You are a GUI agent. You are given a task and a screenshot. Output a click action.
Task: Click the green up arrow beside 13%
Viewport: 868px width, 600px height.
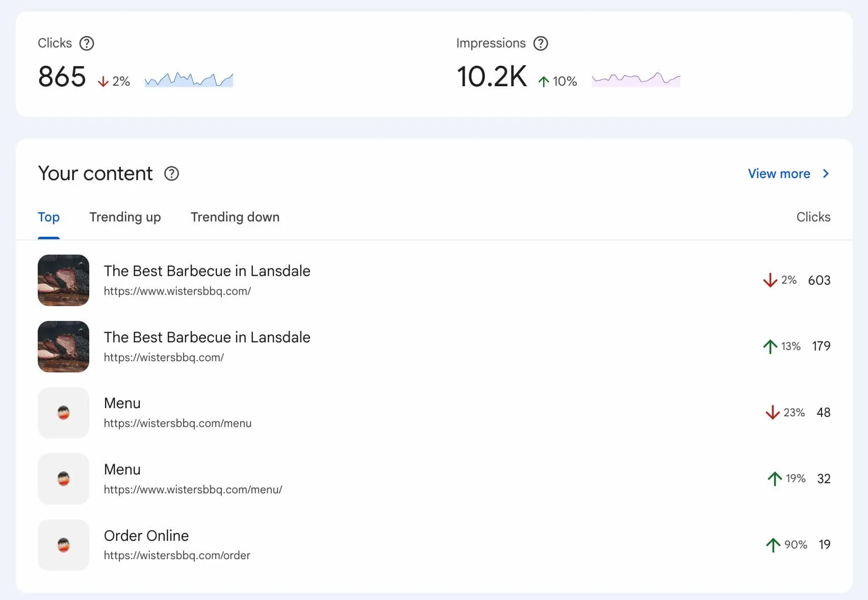pyautogui.click(x=770, y=346)
